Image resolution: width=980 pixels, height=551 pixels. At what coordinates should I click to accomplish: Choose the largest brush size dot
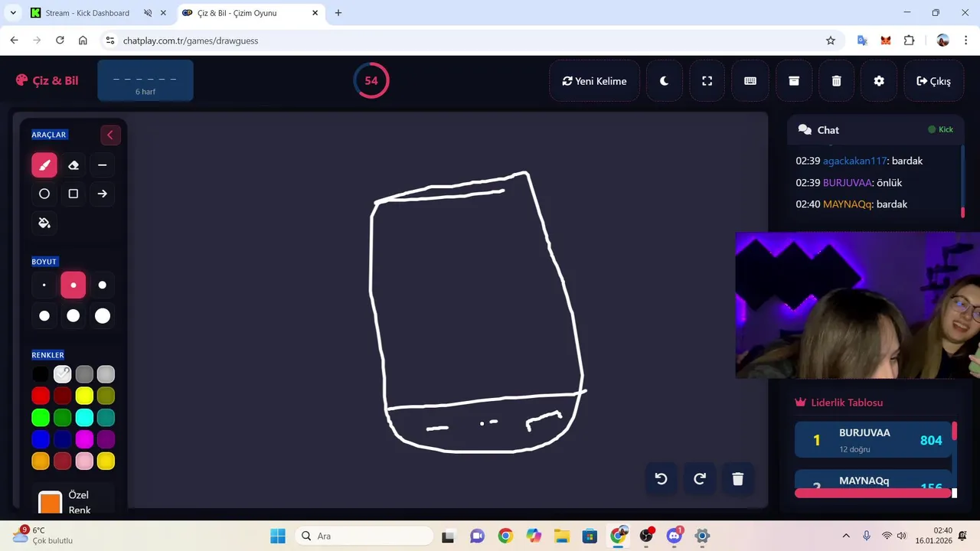(103, 316)
